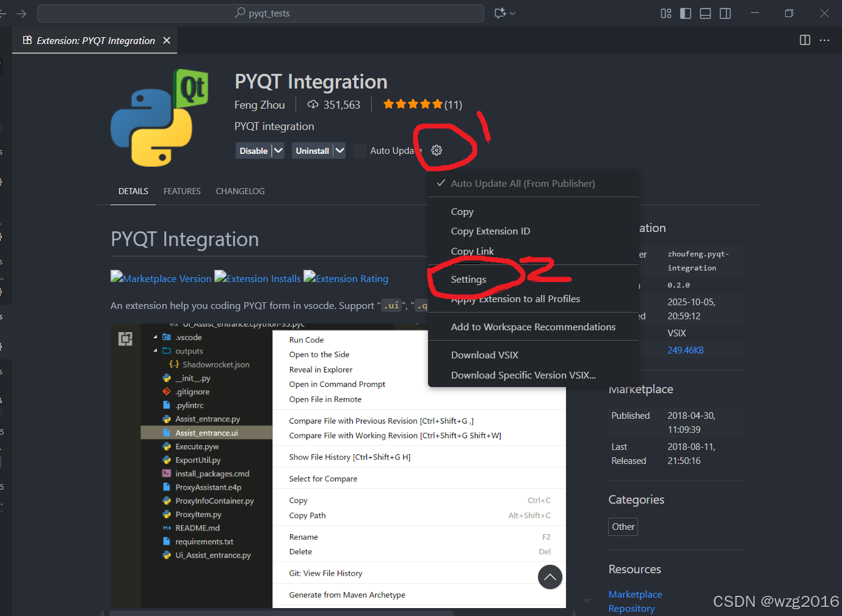Open the Extension Installs badge link
This screenshot has width=842, height=616.
(x=258, y=278)
